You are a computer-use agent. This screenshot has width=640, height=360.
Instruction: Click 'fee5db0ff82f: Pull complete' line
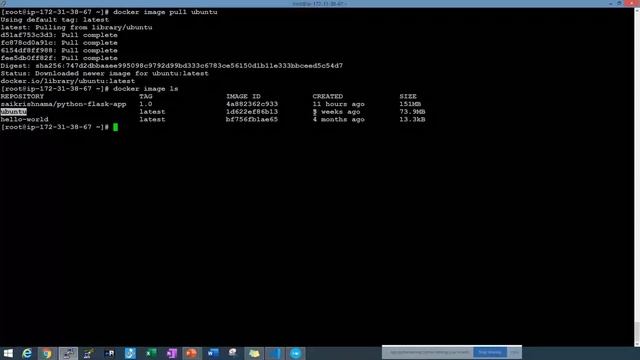pos(59,58)
